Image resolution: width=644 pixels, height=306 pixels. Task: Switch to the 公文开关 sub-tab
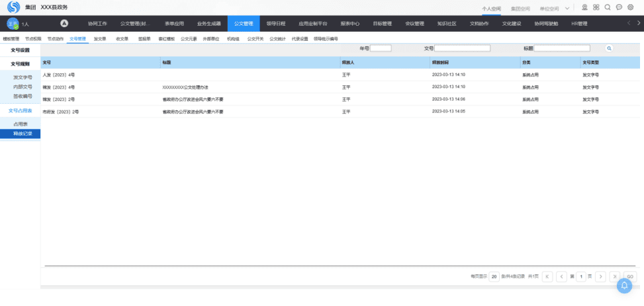[255, 39]
